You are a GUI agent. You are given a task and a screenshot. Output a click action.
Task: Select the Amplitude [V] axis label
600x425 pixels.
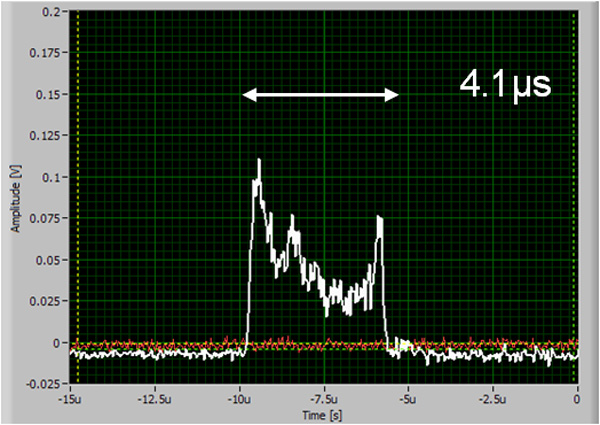click(x=17, y=207)
